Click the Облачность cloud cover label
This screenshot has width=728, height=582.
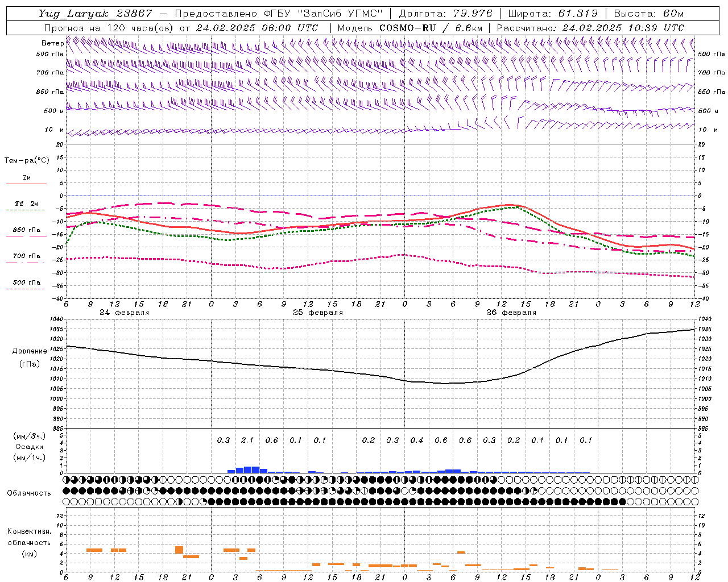click(x=29, y=493)
